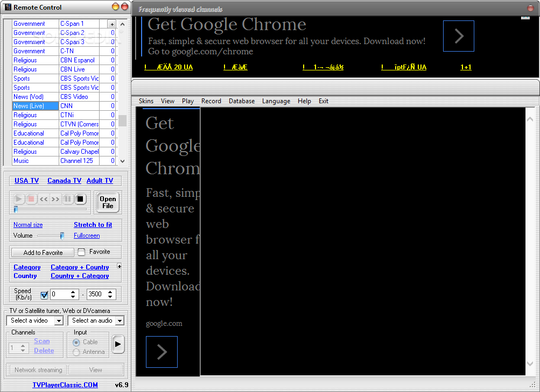This screenshot has width=540, height=392.
Task: Click the Open File button
Action: click(x=108, y=203)
